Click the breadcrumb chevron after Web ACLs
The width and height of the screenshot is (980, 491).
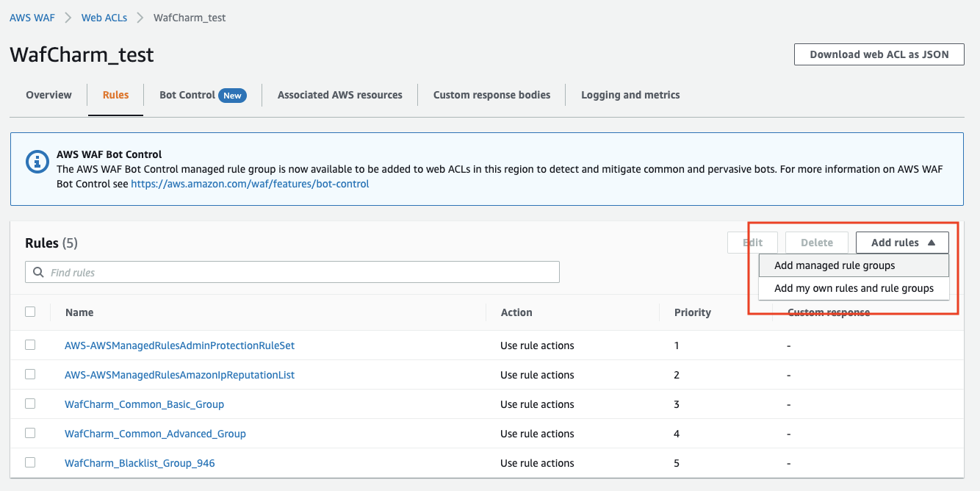tap(140, 18)
